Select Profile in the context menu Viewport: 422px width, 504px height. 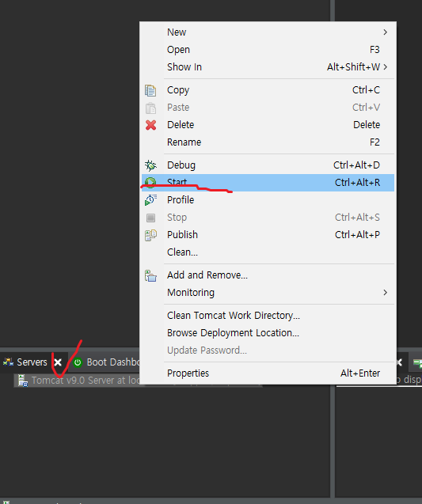(268, 200)
